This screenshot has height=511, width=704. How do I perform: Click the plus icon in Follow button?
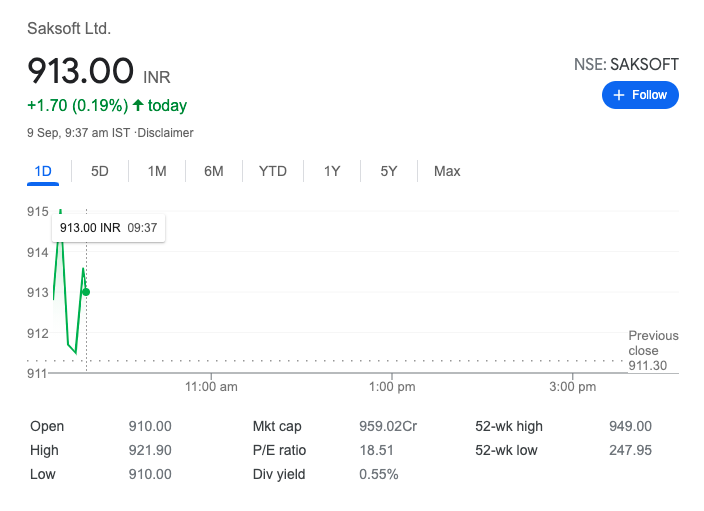pos(619,95)
